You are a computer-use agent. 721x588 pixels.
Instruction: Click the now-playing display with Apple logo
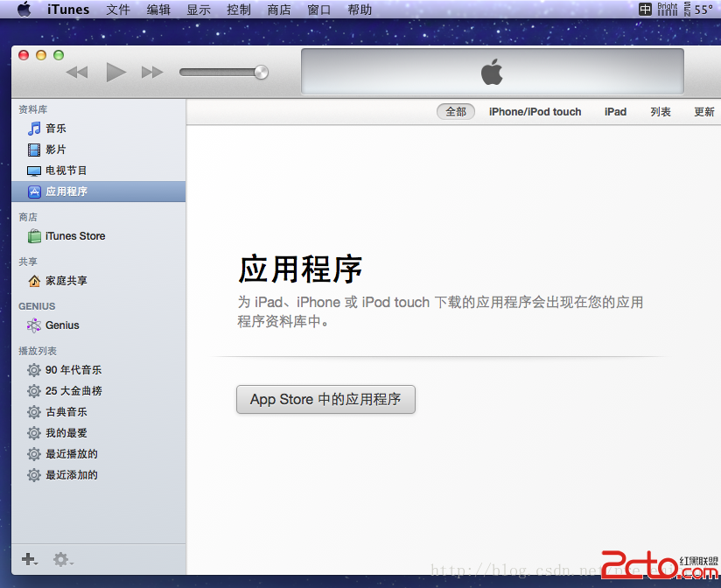493,72
